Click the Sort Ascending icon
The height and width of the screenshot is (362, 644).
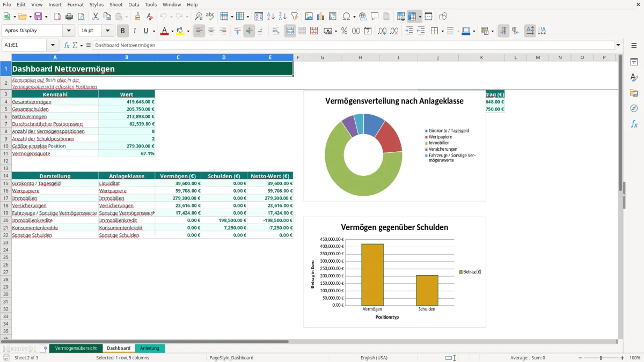pyautogui.click(x=271, y=17)
